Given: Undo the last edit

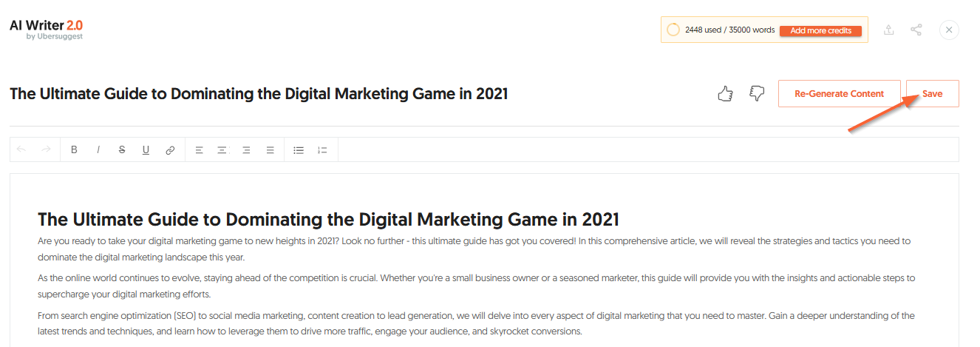Looking at the screenshot, I should tap(21, 149).
